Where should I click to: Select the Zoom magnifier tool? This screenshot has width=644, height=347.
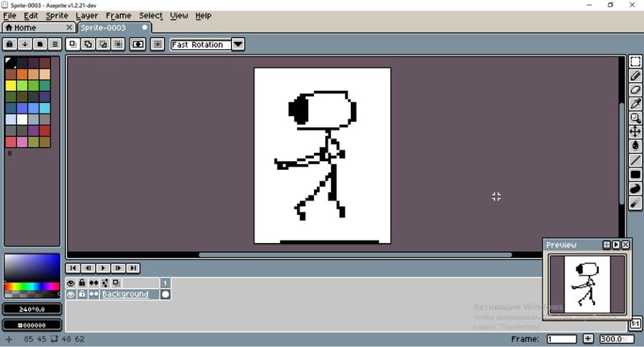click(635, 118)
